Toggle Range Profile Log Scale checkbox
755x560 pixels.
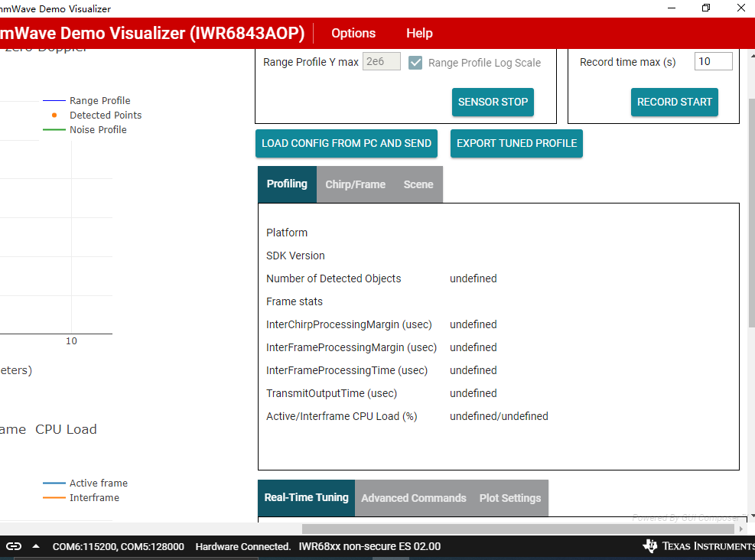(x=415, y=63)
